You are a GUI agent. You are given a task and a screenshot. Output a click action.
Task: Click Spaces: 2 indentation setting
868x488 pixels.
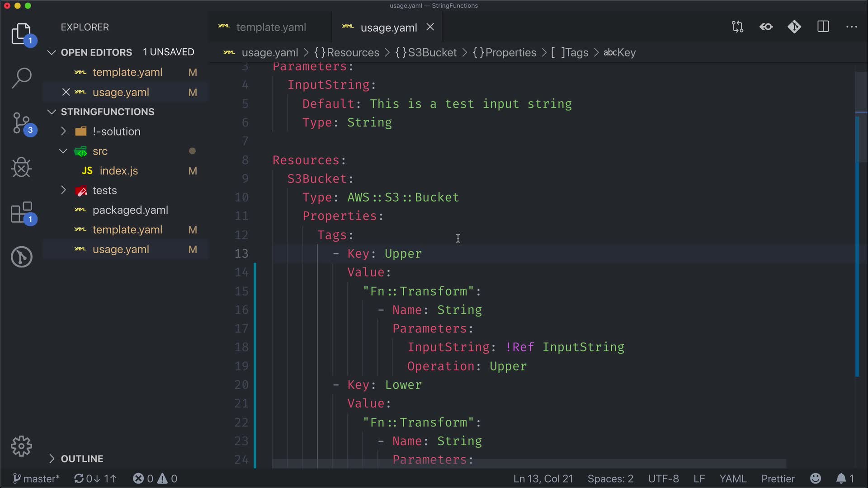coord(610,479)
